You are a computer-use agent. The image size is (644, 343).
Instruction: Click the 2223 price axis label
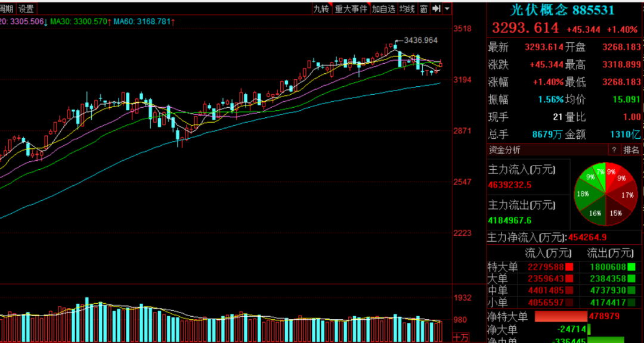click(463, 233)
